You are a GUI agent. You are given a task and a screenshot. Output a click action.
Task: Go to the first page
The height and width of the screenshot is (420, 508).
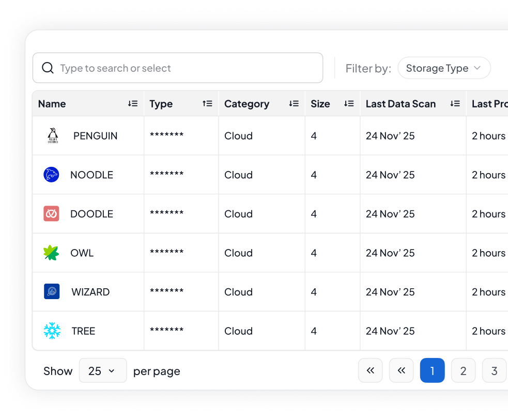point(371,370)
